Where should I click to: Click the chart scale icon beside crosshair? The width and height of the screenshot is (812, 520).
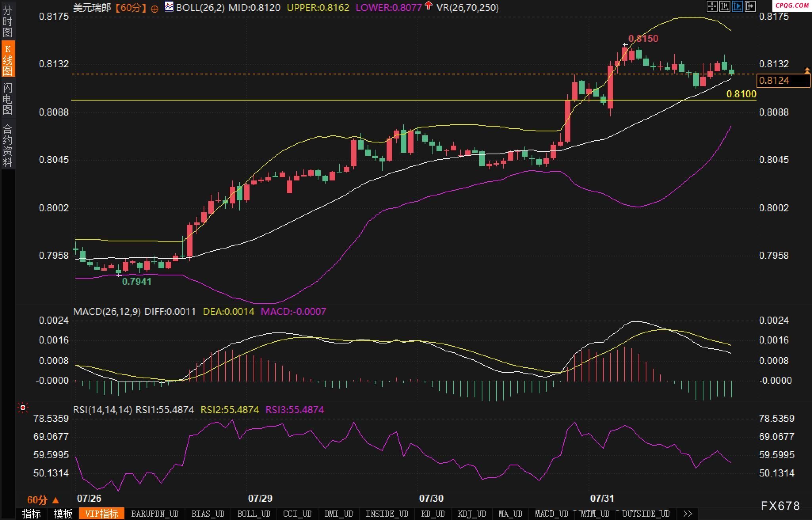tap(724, 6)
